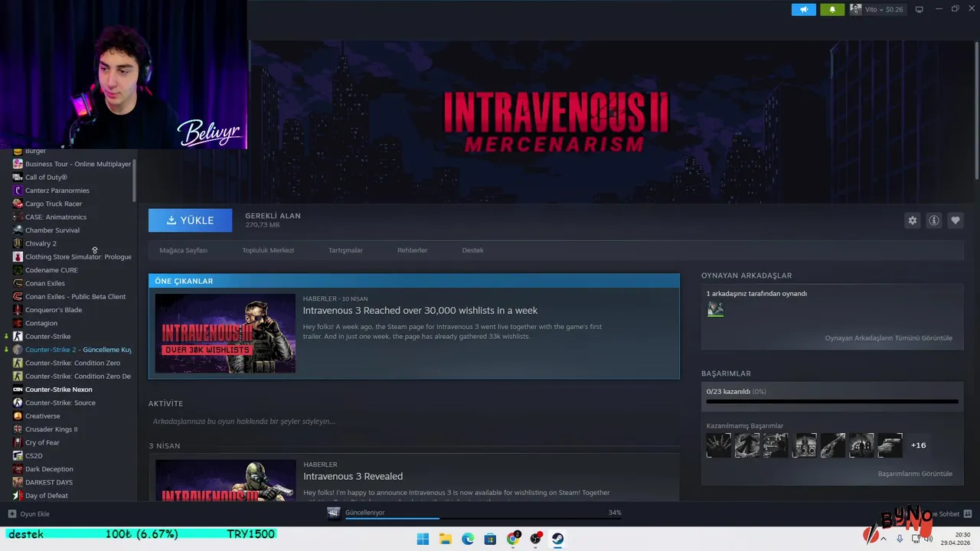Open the friends and chat icon
This screenshot has width=980, height=551.
[967, 514]
